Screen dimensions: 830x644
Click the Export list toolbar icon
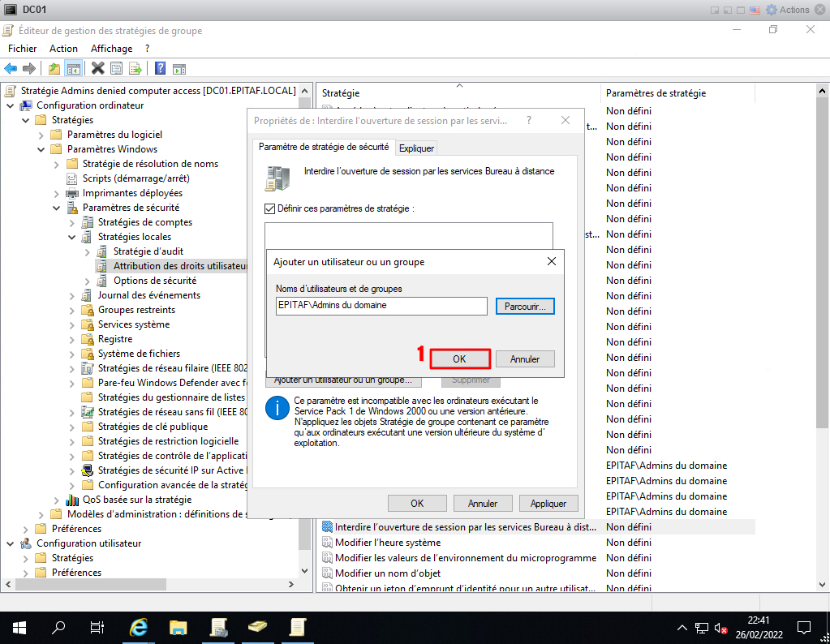coord(135,68)
